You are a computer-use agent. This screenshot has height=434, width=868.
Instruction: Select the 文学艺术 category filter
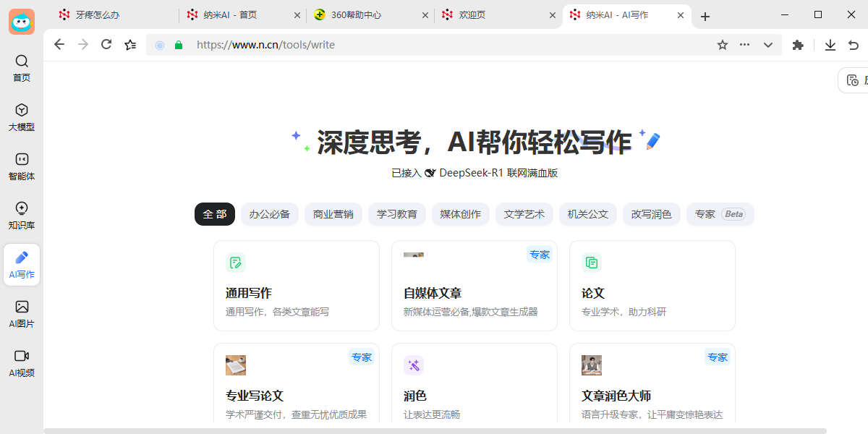click(524, 214)
